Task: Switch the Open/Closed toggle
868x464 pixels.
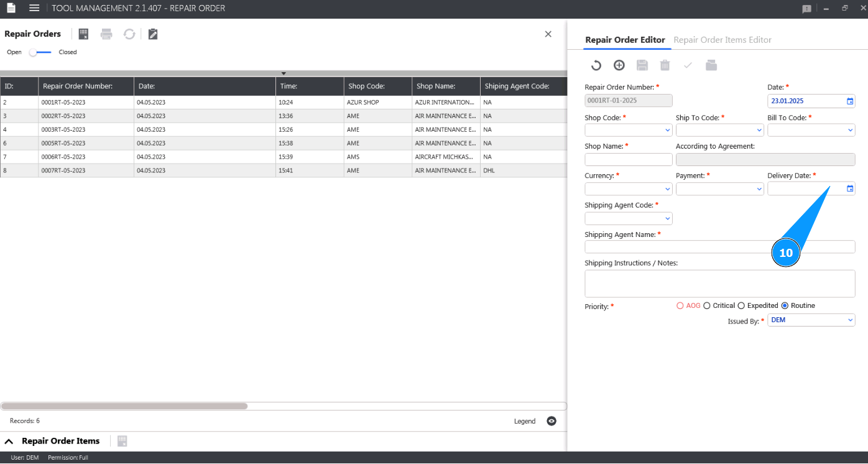Action: click(x=40, y=52)
